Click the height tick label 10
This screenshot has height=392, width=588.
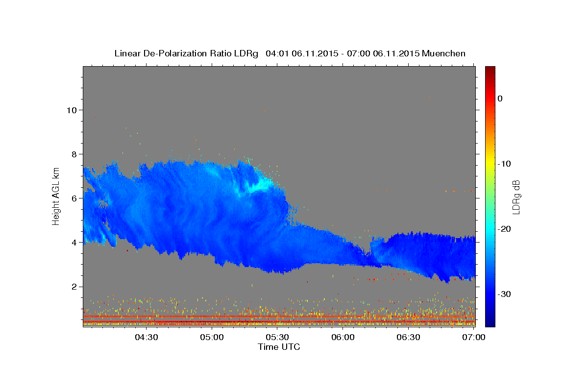[72, 110]
